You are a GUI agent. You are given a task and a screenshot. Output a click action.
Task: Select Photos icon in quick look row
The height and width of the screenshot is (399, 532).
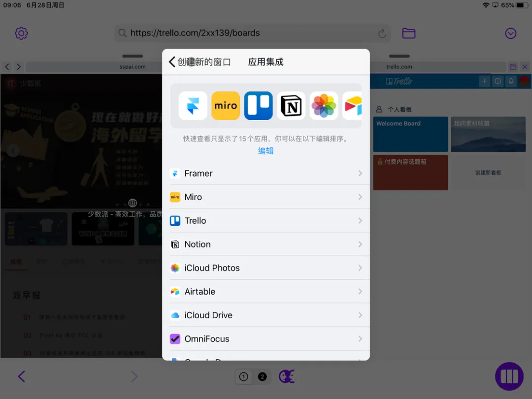[324, 105]
